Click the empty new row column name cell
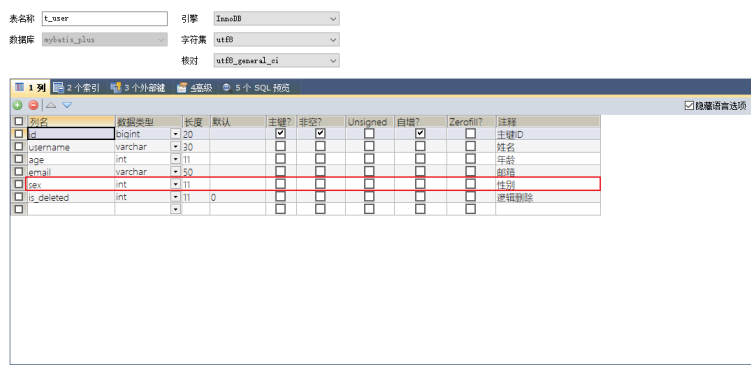This screenshot has width=751, height=366. pos(71,209)
